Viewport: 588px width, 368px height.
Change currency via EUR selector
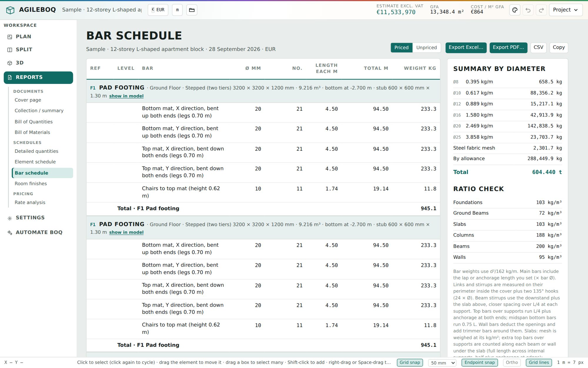click(x=158, y=10)
